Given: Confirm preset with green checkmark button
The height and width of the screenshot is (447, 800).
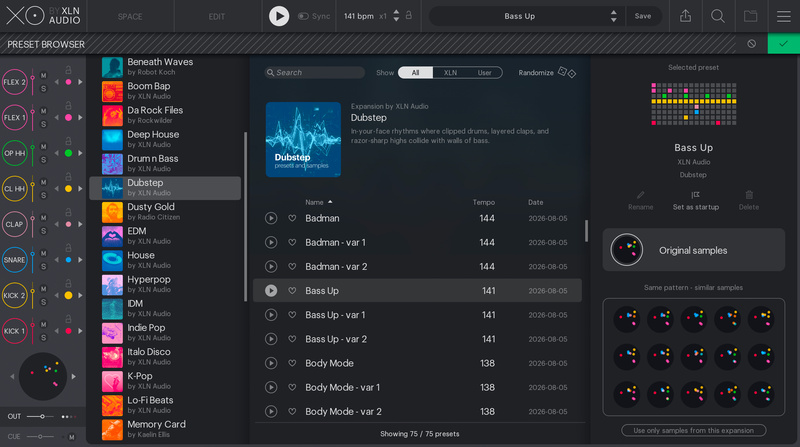Looking at the screenshot, I should tap(784, 44).
